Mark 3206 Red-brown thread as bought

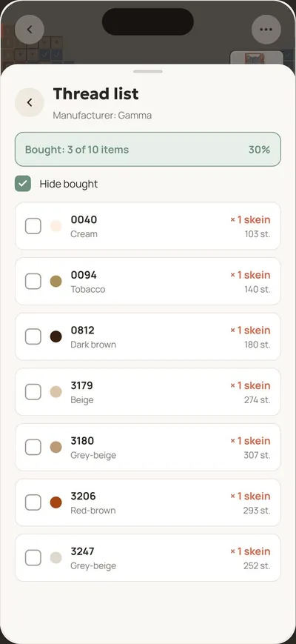tap(33, 502)
